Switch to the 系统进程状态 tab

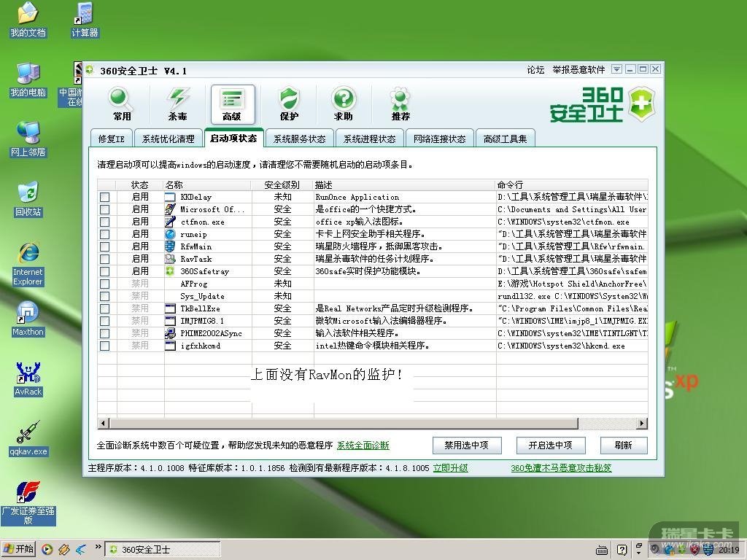(369, 139)
